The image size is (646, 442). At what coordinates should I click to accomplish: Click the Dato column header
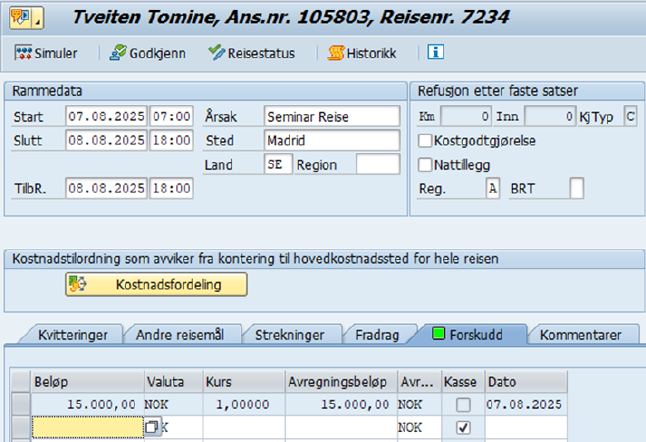[x=526, y=381]
